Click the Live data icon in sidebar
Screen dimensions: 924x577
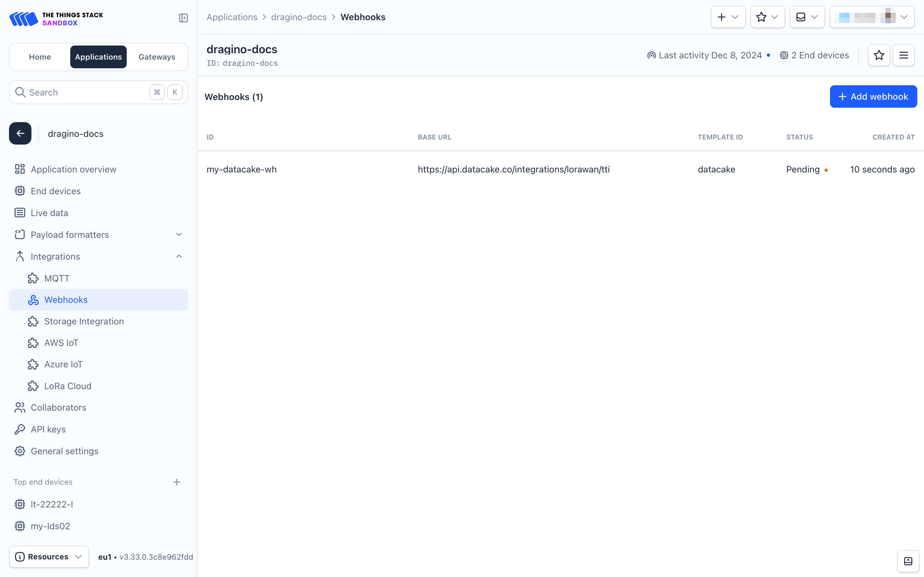tap(20, 213)
